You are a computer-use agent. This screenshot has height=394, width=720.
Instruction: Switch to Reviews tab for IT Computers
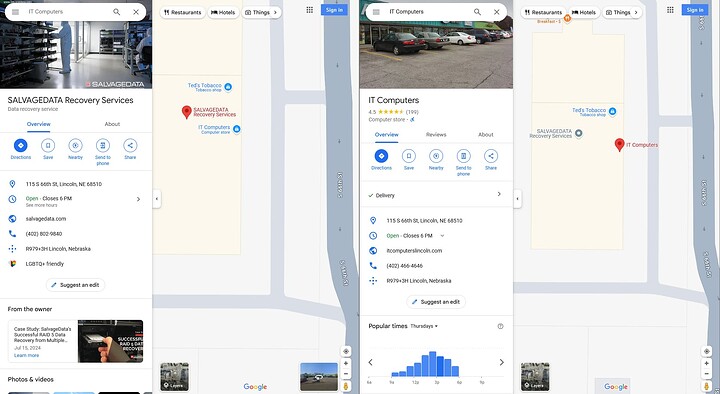[436, 135]
